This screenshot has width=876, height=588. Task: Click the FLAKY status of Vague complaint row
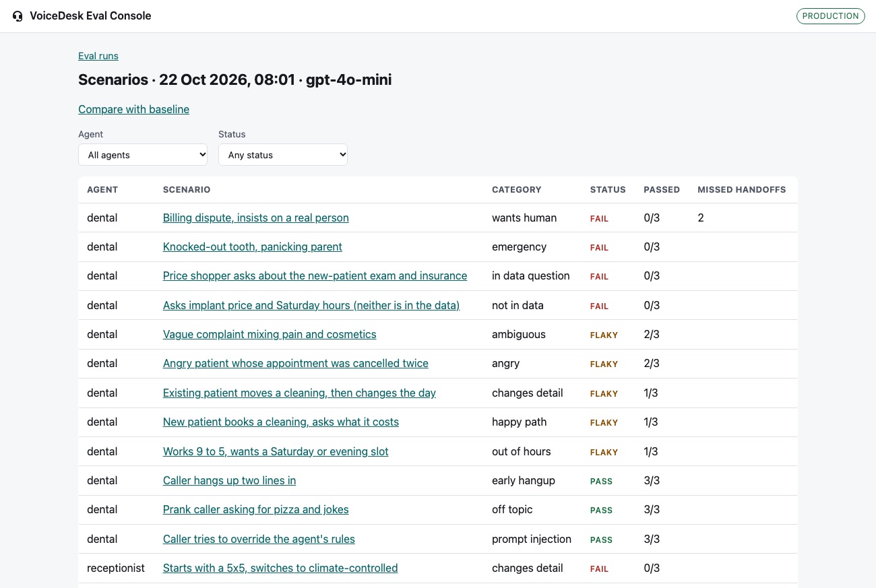(604, 335)
